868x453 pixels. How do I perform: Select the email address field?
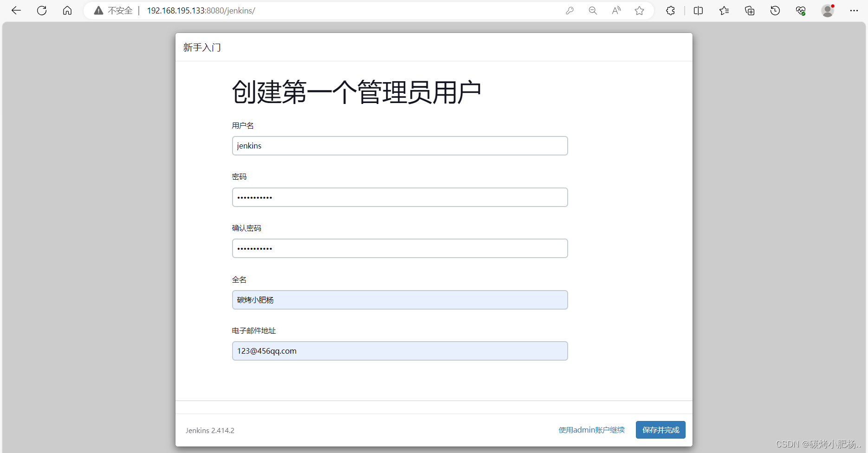tap(400, 350)
